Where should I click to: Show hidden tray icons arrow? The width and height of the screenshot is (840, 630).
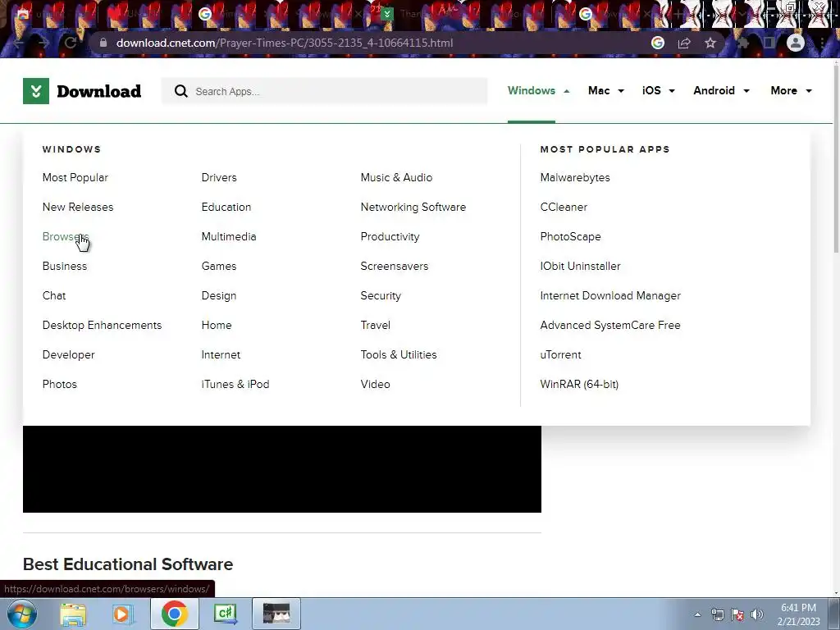pyautogui.click(x=697, y=614)
